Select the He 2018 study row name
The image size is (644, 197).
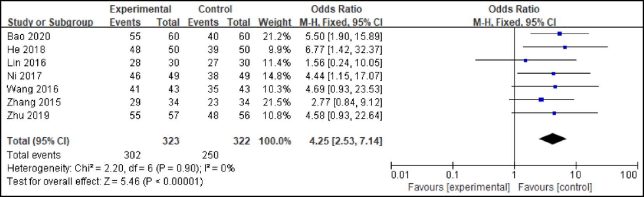26,50
